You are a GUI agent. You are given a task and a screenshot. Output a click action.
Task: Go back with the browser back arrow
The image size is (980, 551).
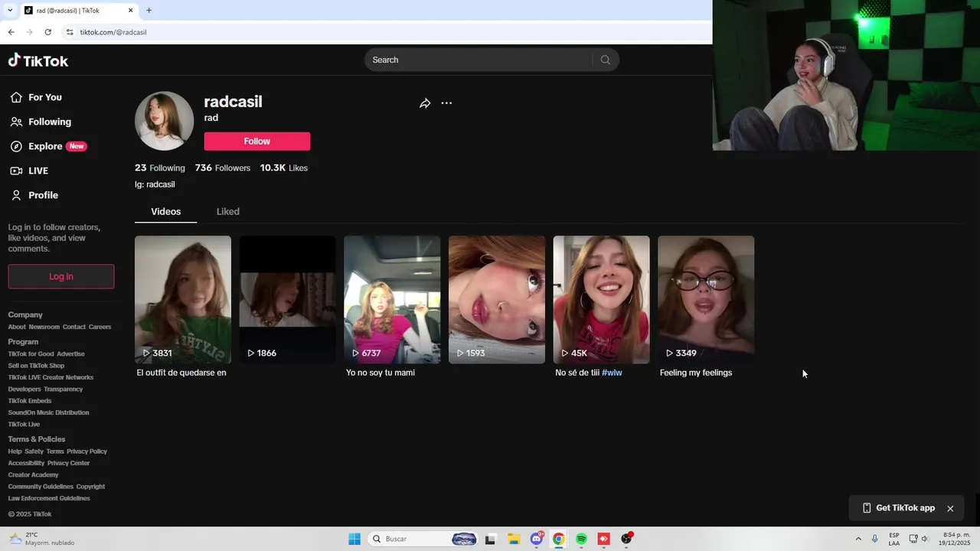pyautogui.click(x=11, y=32)
